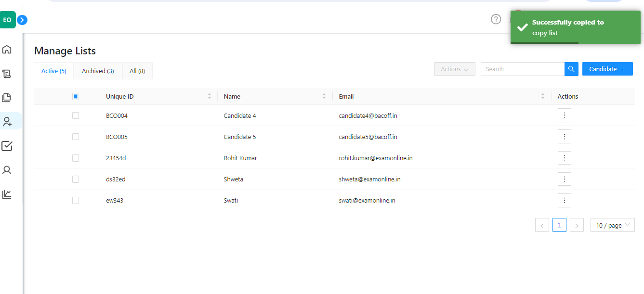Viewport: 644px width, 294px height.
Task: Click Unique ID BCO004
Action: click(x=117, y=115)
